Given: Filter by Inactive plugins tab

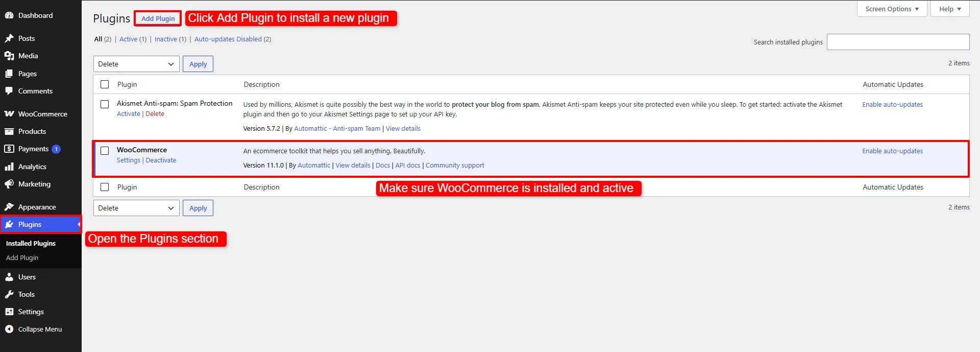Looking at the screenshot, I should [x=166, y=39].
